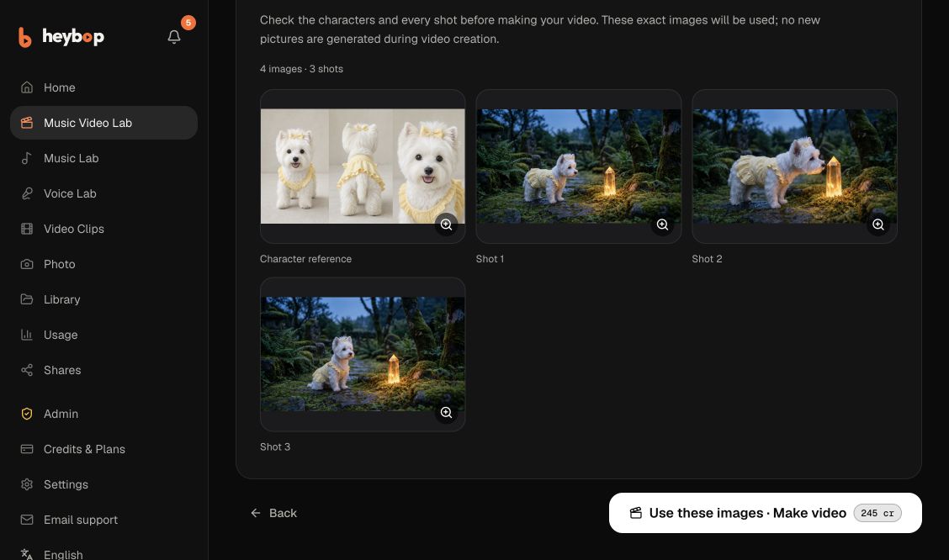Click the Music Video Lab clapperboard icon
Viewport: 949px width, 560px height.
[27, 123]
